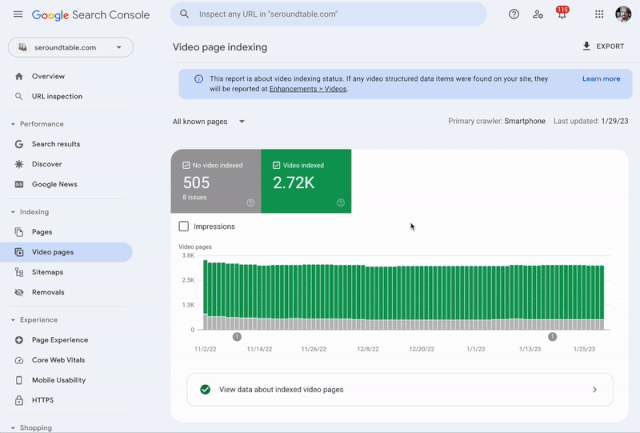
Task: Click inside the Inspect any URL field
Action: pos(329,14)
